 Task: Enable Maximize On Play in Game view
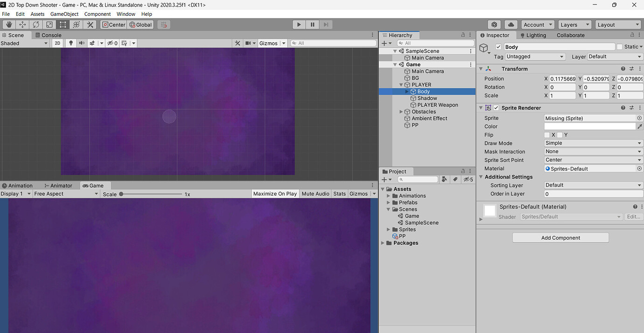coord(275,194)
